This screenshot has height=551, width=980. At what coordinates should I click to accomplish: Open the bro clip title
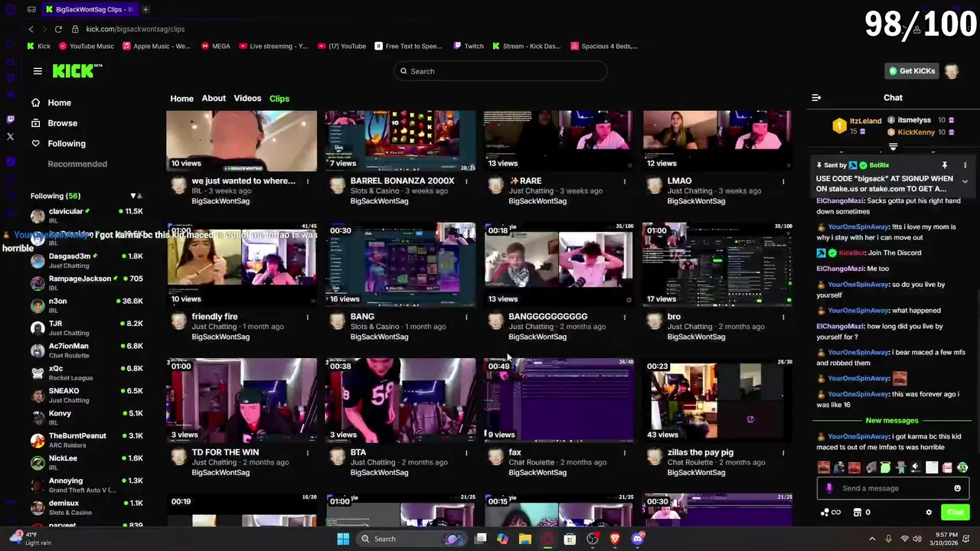click(x=674, y=317)
